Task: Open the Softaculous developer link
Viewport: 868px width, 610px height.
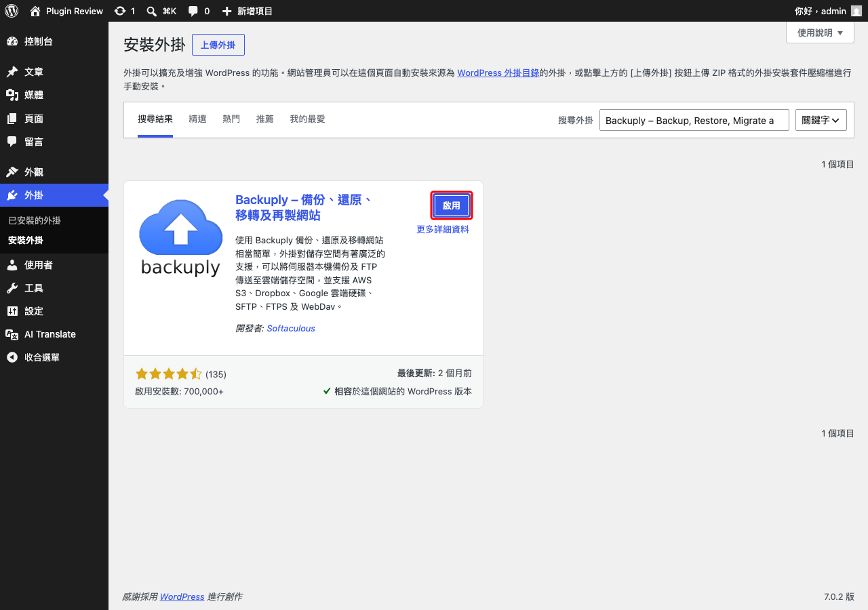Action: [291, 329]
